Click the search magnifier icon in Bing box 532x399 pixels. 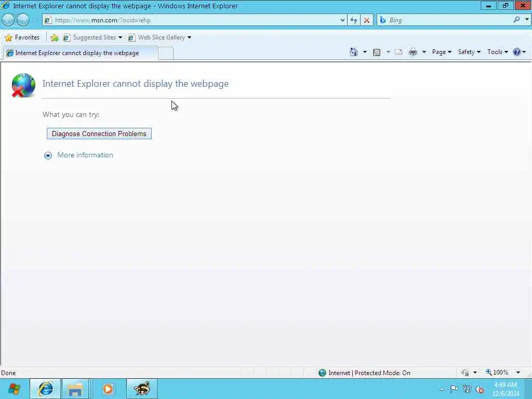[x=516, y=20]
